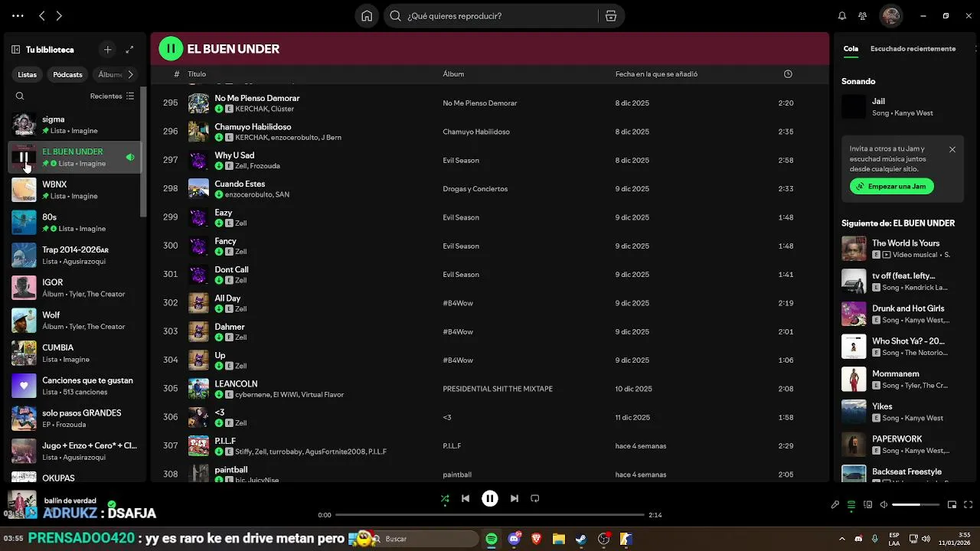980x551 pixels.
Task: Go forward with the right navigation arrow
Action: tap(59, 16)
